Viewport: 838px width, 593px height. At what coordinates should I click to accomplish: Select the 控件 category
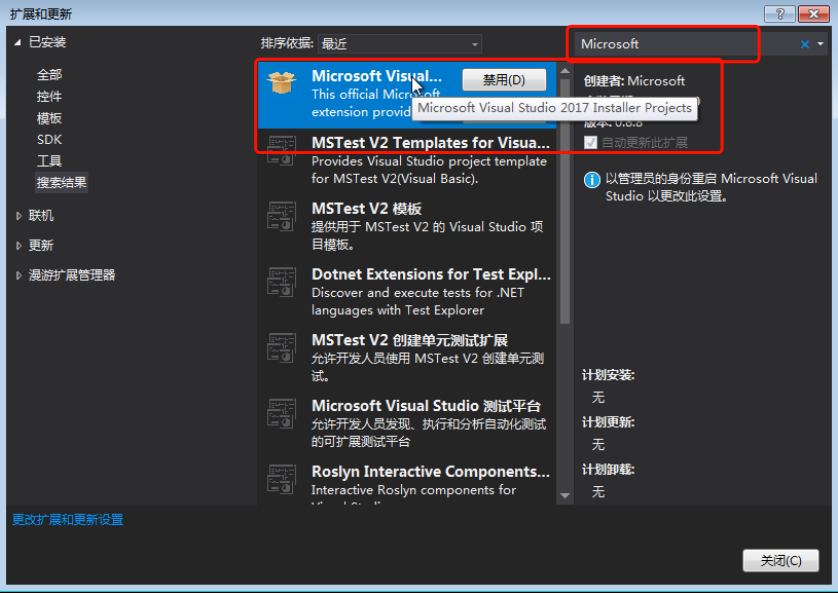click(x=49, y=97)
